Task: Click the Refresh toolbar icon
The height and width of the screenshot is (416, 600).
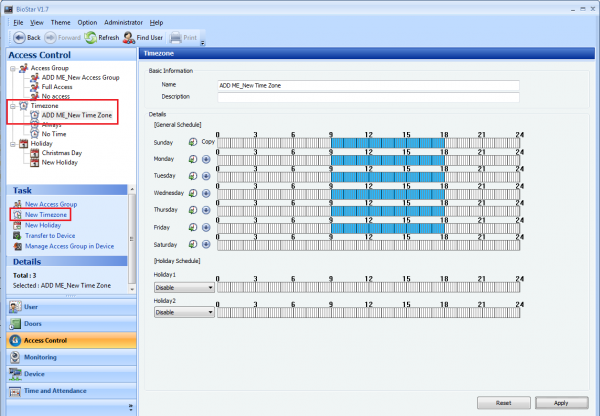Action: [90, 38]
